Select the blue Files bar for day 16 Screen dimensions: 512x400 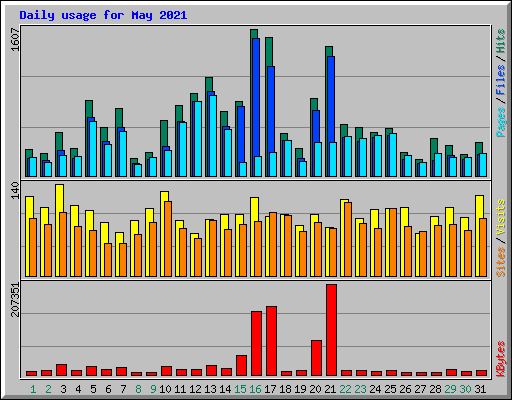[256, 97]
